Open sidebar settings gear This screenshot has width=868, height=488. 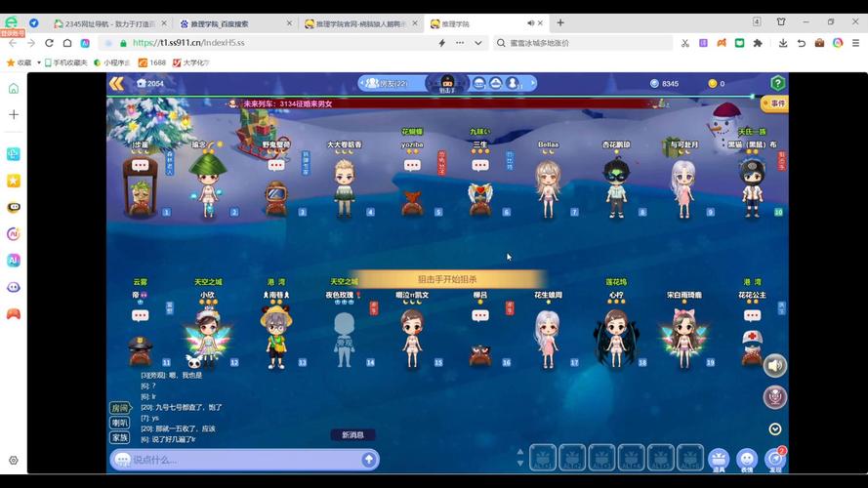(x=14, y=461)
